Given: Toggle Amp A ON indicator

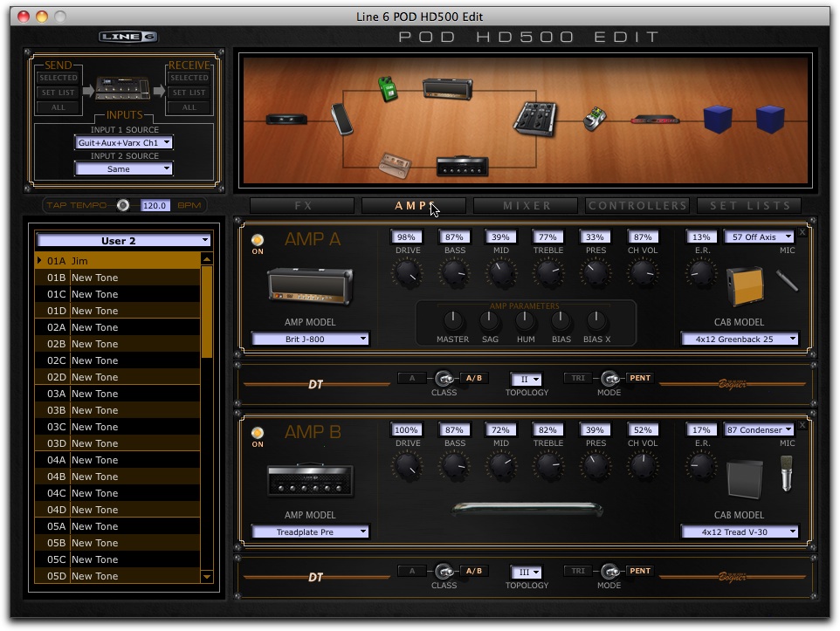Looking at the screenshot, I should tap(258, 239).
